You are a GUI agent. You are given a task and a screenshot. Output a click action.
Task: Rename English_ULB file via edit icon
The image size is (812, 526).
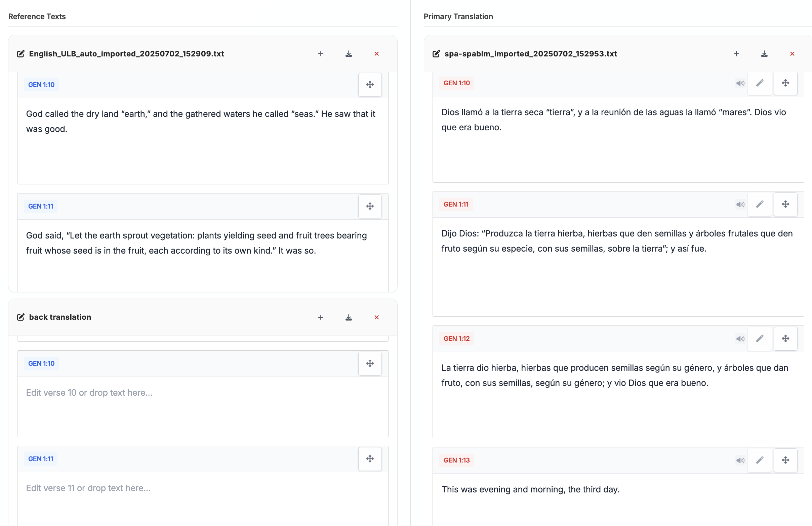point(21,54)
